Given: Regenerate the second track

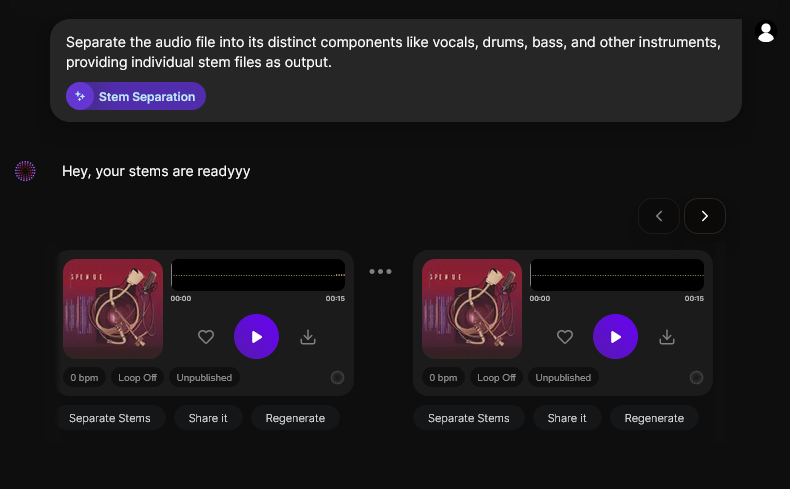Looking at the screenshot, I should click(x=654, y=418).
